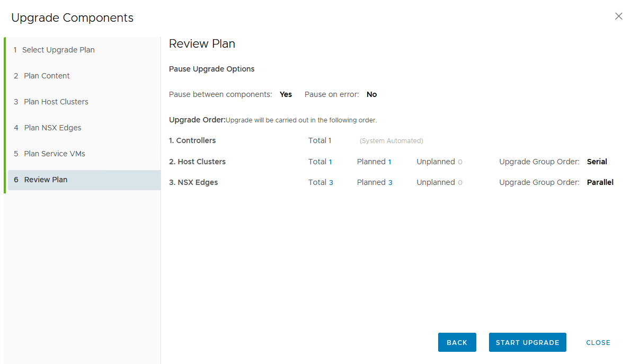This screenshot has height=364, width=631.
Task: Open Host Clusters total count link
Action: click(331, 162)
